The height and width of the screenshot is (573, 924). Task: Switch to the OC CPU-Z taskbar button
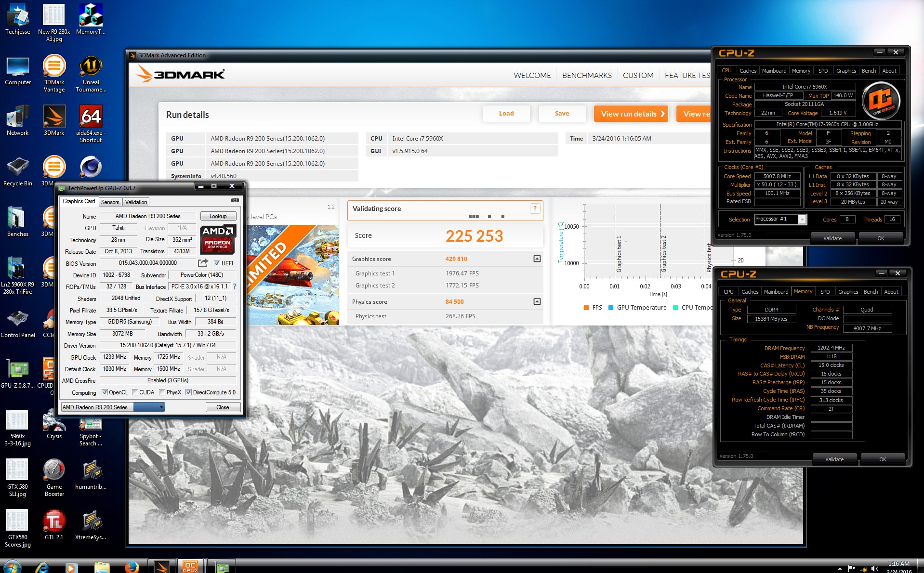(190, 567)
